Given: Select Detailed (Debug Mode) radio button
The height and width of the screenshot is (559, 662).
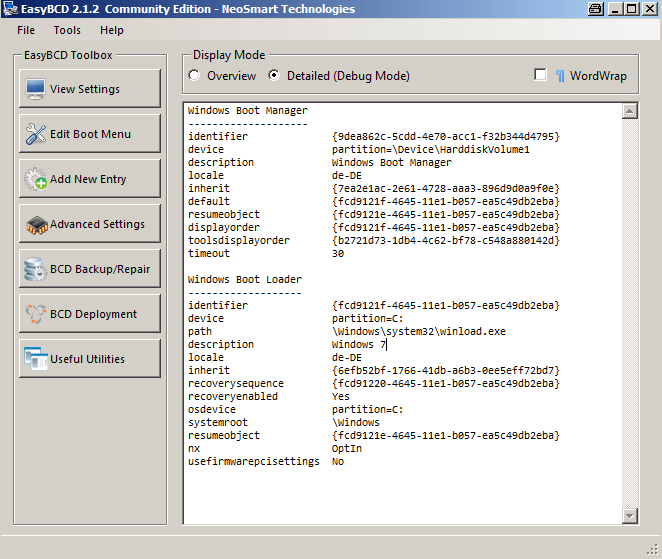Looking at the screenshot, I should (x=274, y=76).
